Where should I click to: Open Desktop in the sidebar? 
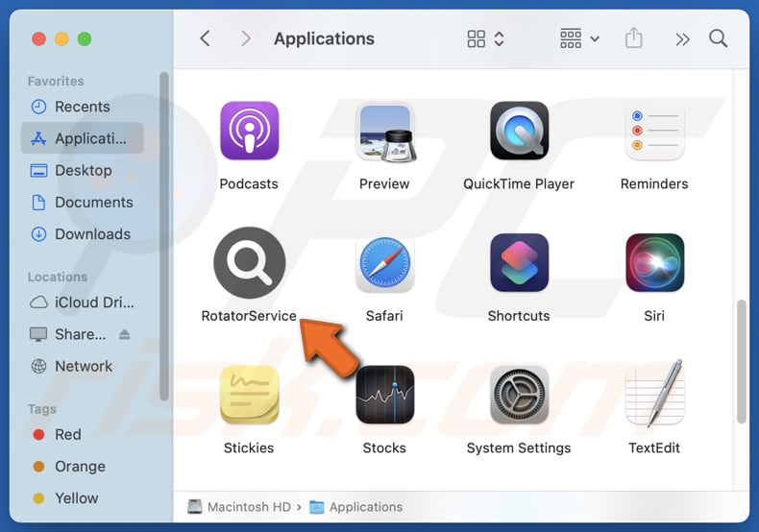click(x=83, y=170)
